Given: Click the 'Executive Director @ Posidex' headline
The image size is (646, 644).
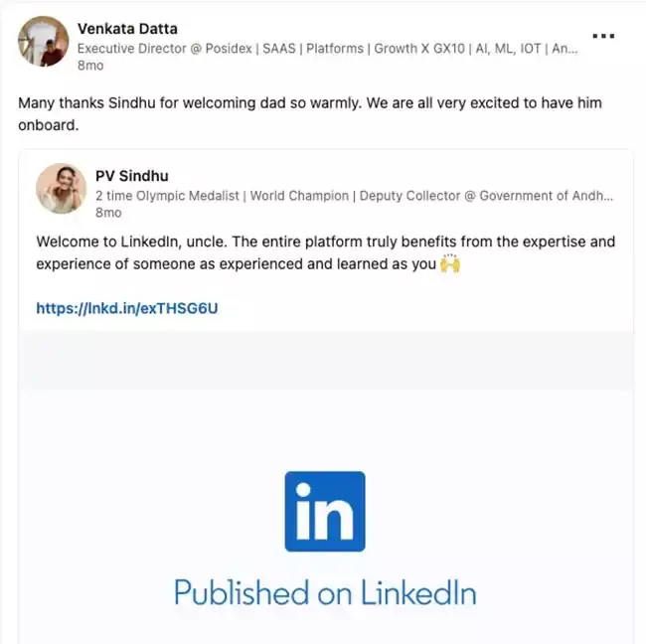Looking at the screenshot, I should coord(157,48).
